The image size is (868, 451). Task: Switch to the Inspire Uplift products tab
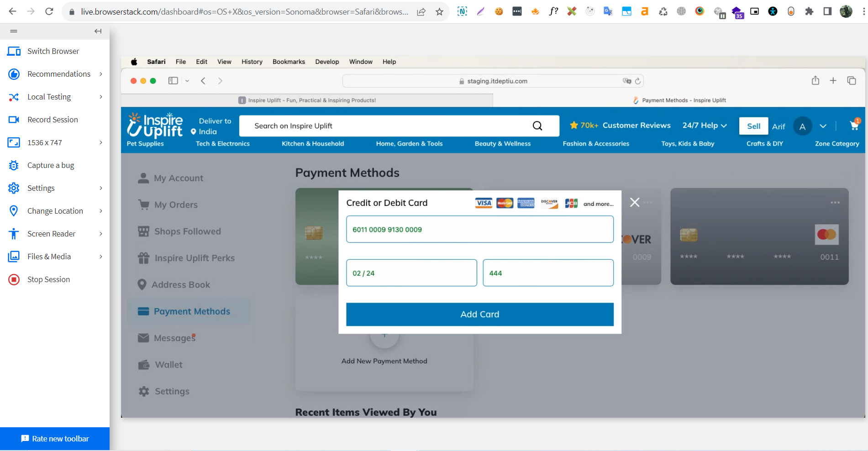pos(307,100)
